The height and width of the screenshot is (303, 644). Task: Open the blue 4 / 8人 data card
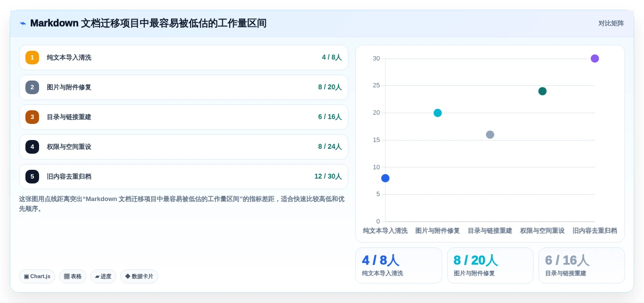click(399, 265)
